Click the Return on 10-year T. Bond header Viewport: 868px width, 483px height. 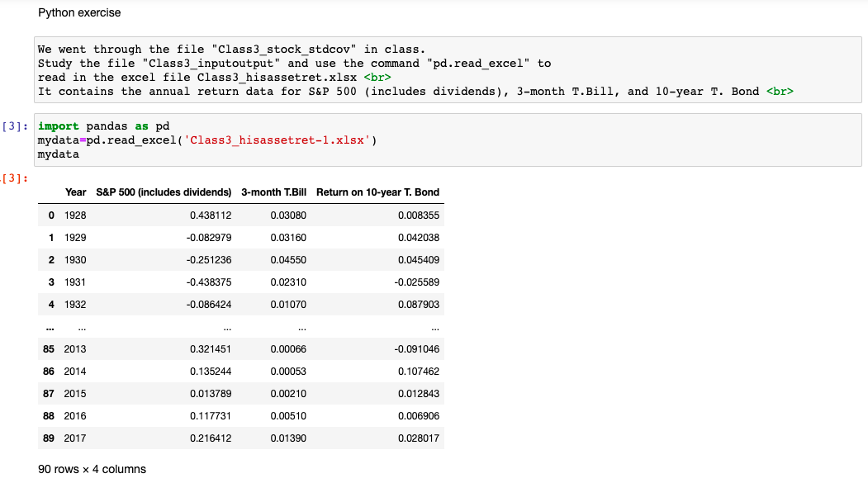[378, 192]
